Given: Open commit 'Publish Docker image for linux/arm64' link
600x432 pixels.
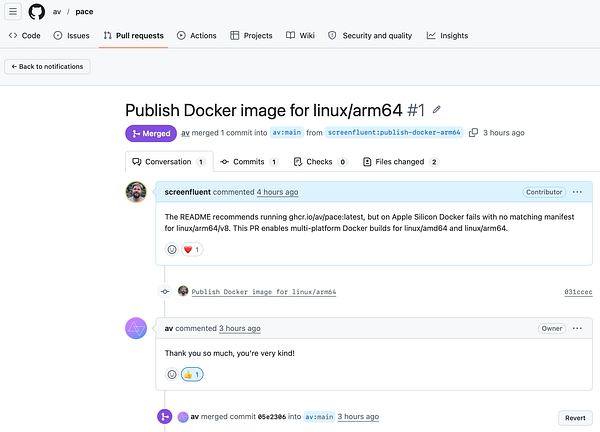Looking at the screenshot, I should (264, 292).
